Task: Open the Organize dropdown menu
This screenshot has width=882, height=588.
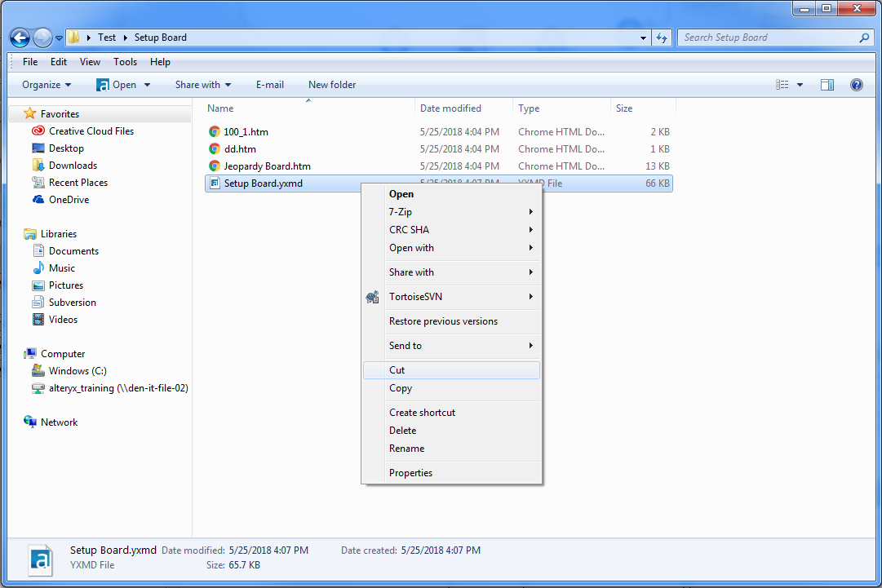Action: point(46,85)
